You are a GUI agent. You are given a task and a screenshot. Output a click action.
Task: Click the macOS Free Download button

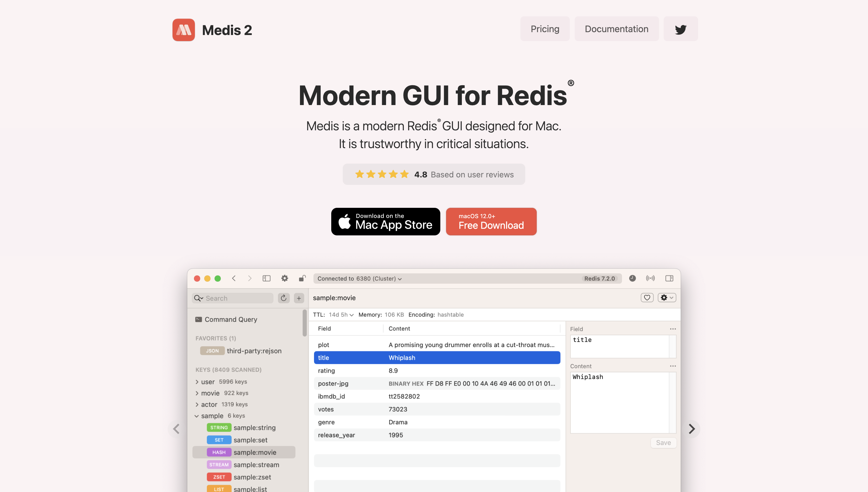[x=491, y=221]
